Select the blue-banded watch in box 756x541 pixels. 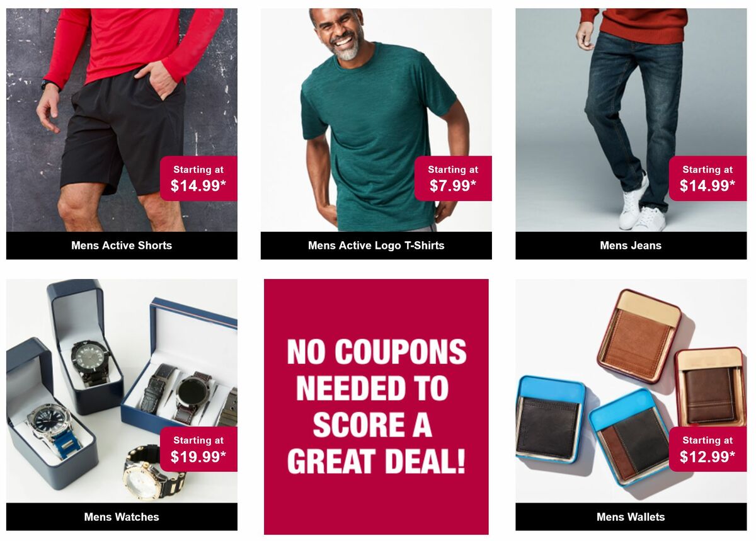pyautogui.click(x=54, y=431)
